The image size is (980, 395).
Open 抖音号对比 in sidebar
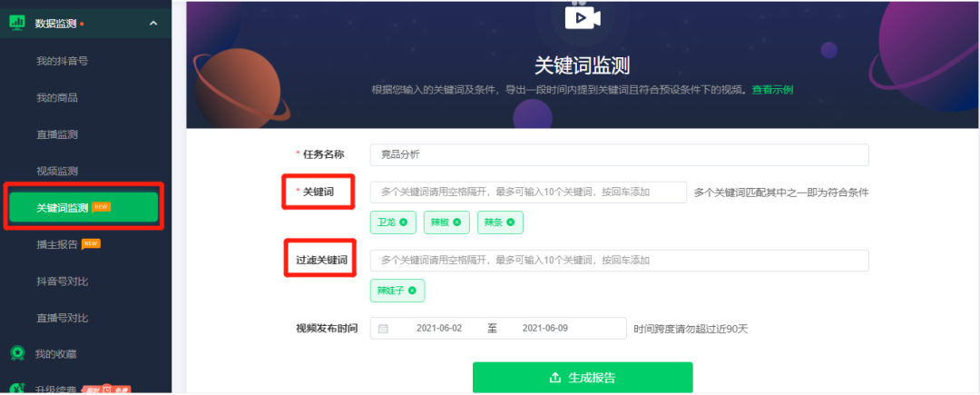tap(62, 281)
